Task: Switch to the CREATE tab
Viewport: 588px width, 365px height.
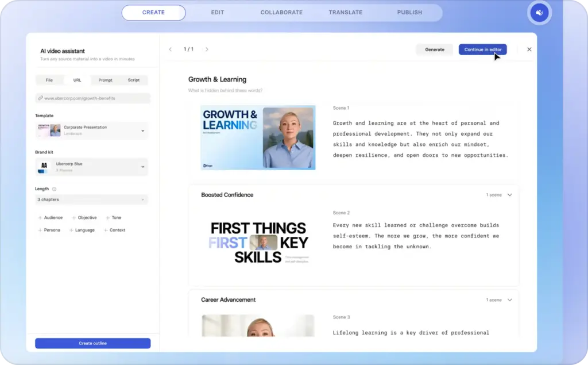Action: pos(153,13)
